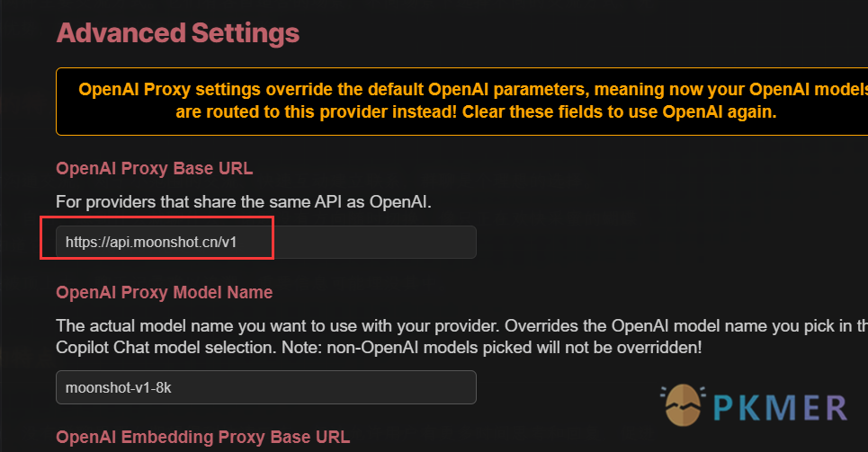The height and width of the screenshot is (452, 868).
Task: Click the moonshot-v1-8k model name field
Action: [x=265, y=387]
